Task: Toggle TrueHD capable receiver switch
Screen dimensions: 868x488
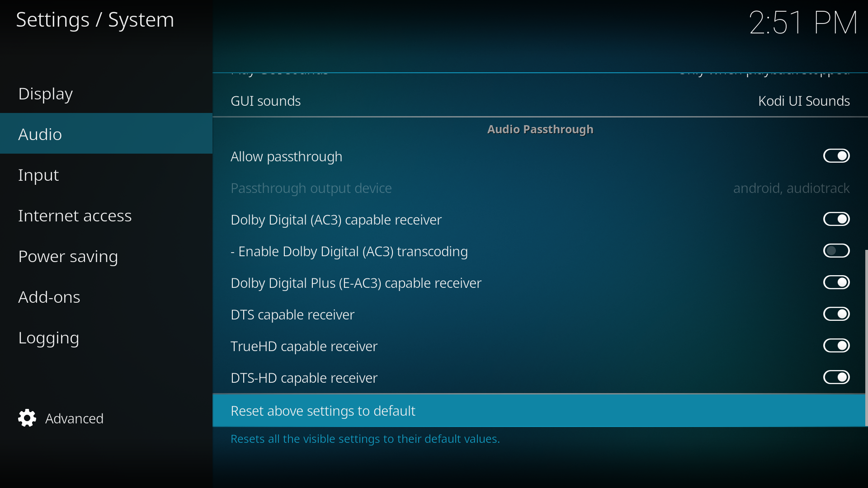Action: pyautogui.click(x=836, y=346)
